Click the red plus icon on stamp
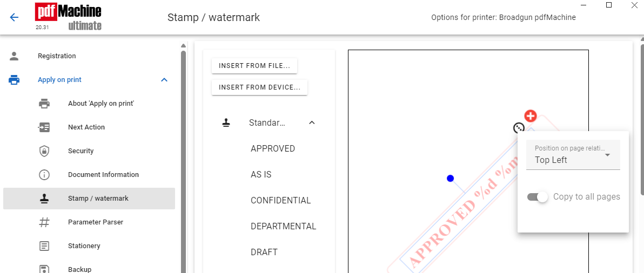The image size is (644, 273). [531, 116]
